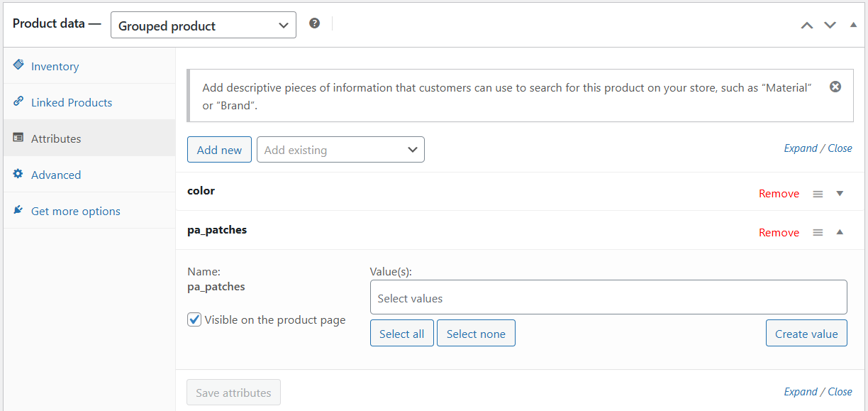Open the Inventory tab

pyautogui.click(x=55, y=65)
